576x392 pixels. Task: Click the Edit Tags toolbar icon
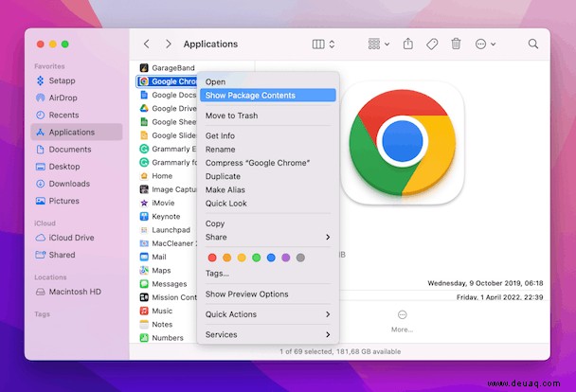432,45
